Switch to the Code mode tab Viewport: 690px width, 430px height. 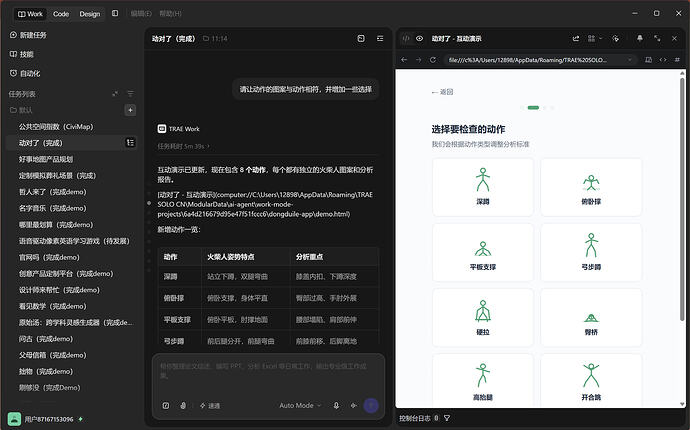click(61, 14)
